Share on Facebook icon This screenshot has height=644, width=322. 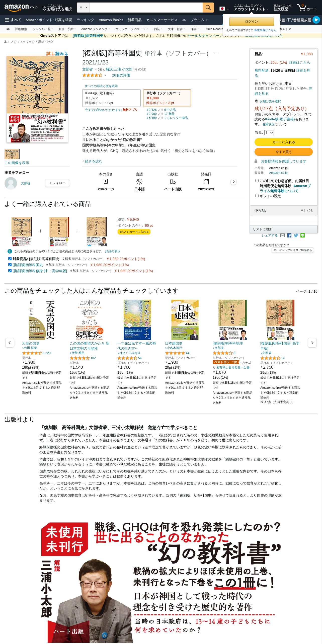coord(289,235)
